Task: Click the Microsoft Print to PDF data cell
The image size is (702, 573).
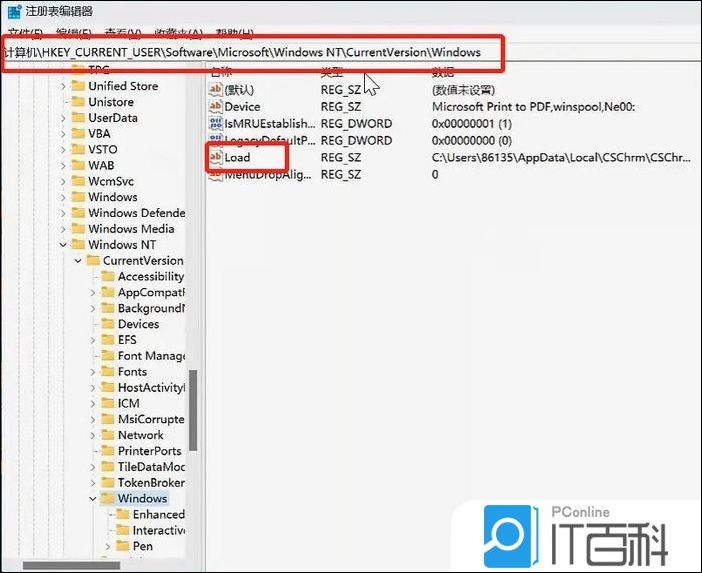Action: tap(533, 107)
